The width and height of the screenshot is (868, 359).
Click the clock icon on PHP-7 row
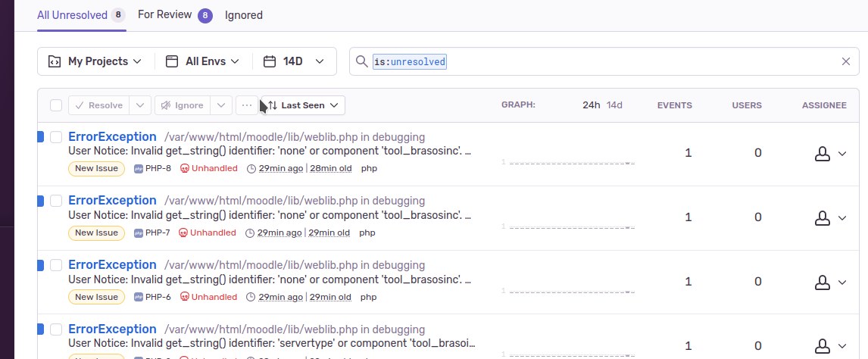[250, 233]
